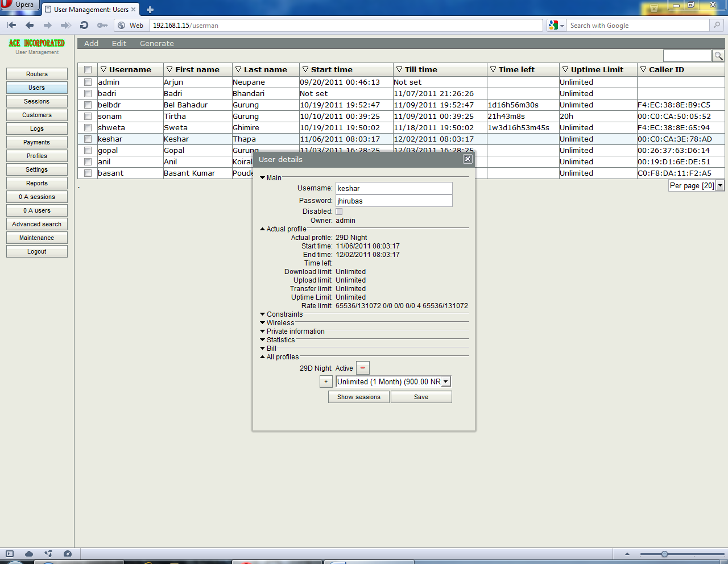
Task: Close the User details dialog
Action: coord(468,159)
